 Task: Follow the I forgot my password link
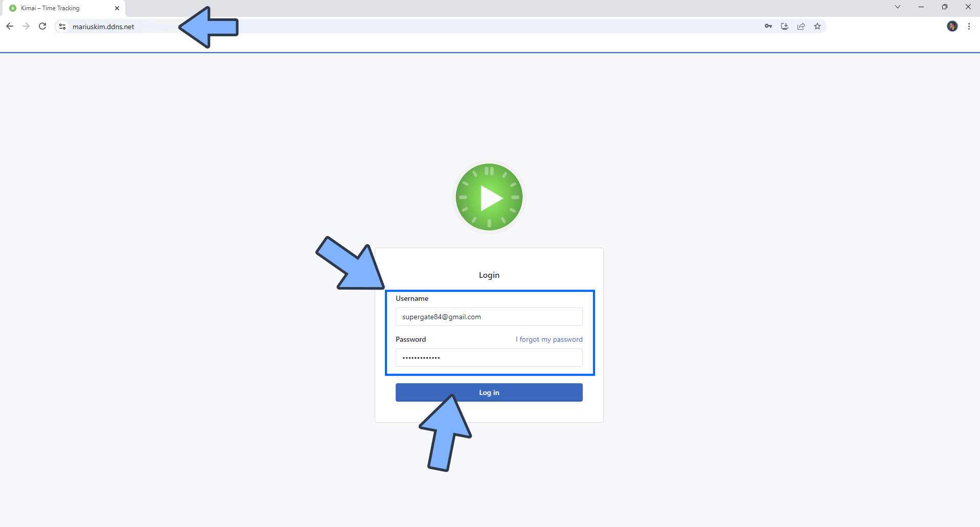[x=549, y=339]
